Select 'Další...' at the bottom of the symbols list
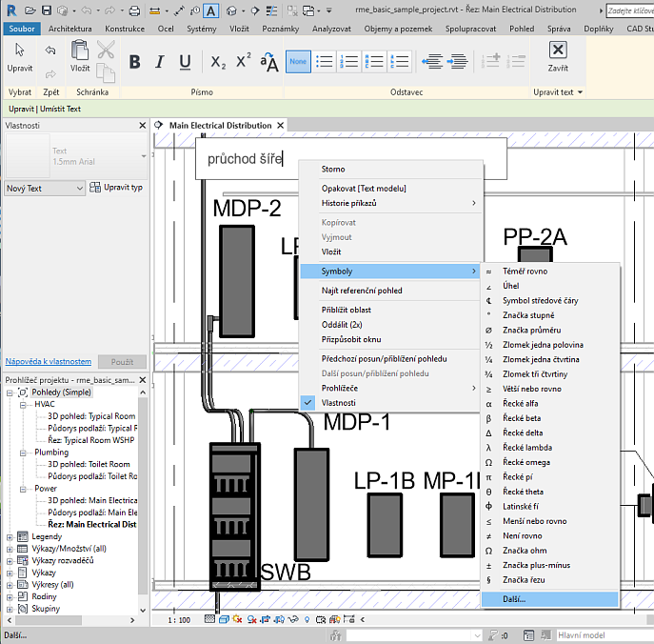 coord(514,599)
